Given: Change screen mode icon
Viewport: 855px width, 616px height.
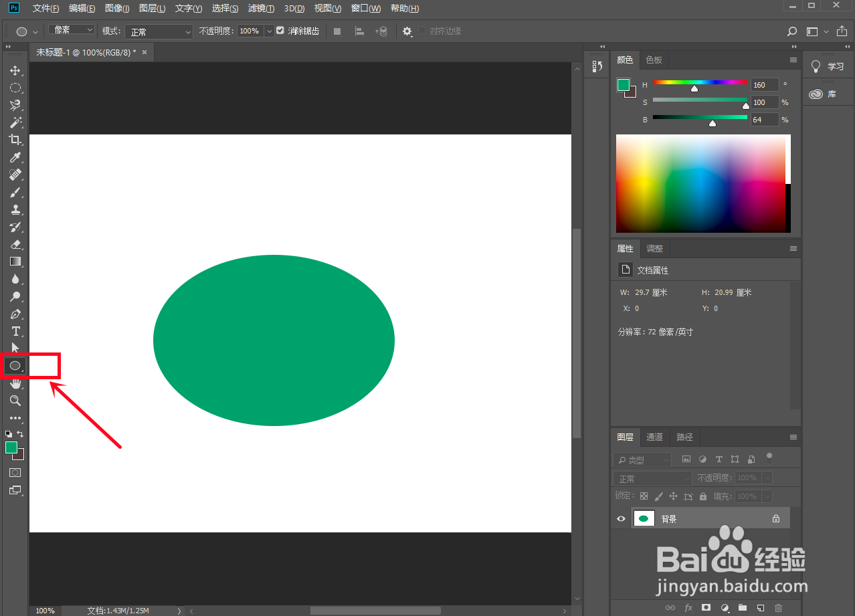Looking at the screenshot, I should [x=15, y=490].
